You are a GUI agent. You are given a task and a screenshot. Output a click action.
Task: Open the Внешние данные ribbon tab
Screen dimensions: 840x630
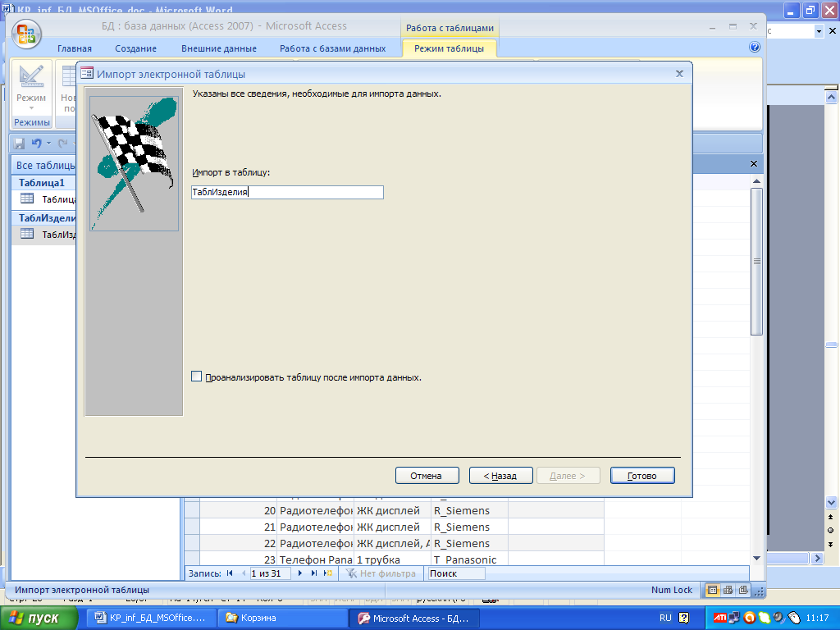pos(218,48)
